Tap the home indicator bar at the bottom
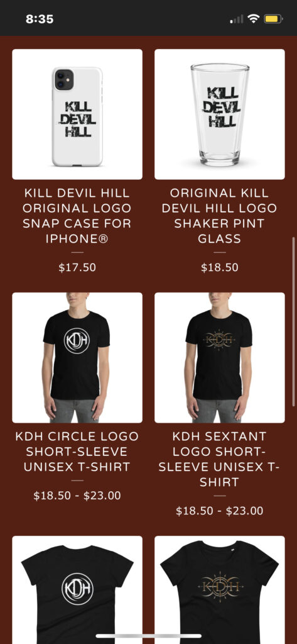Viewport: 297px width, 644px height. click(148, 636)
